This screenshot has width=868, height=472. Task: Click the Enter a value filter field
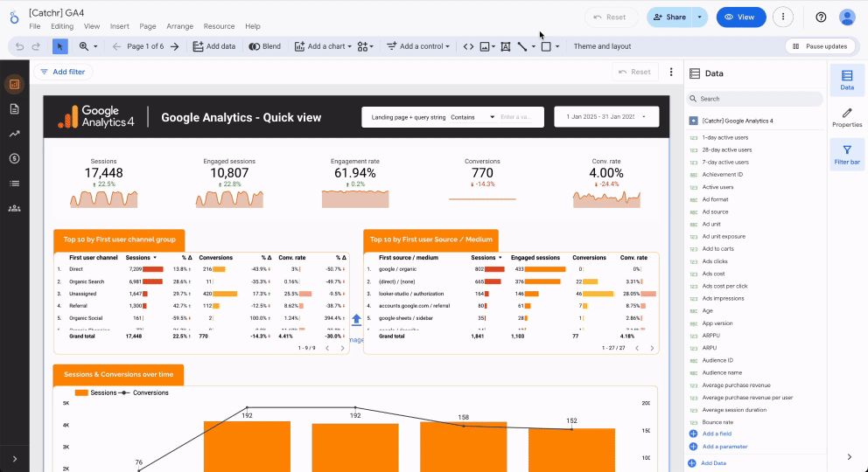[x=517, y=117]
